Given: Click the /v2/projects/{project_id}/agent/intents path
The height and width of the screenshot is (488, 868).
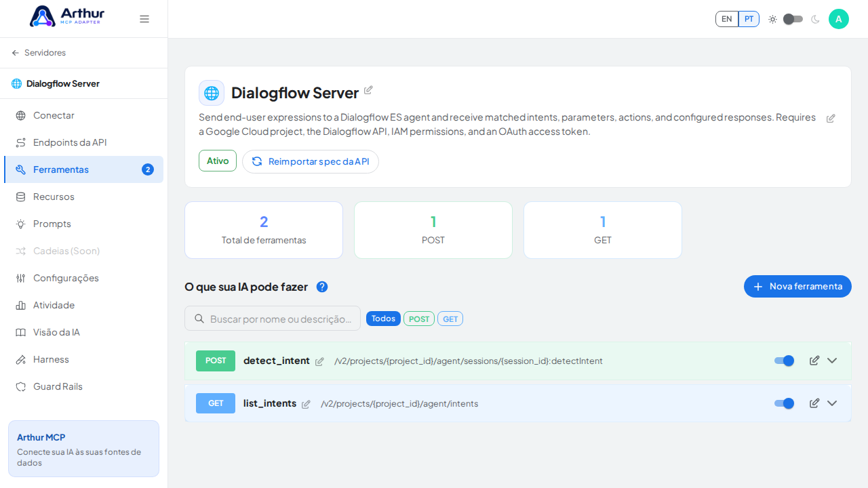Looking at the screenshot, I should tap(399, 404).
